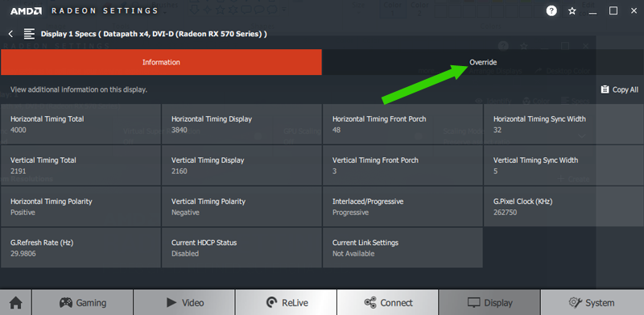The image size is (644, 315).
Task: Select Interlaced/Progressive tile
Action: pos(402,206)
